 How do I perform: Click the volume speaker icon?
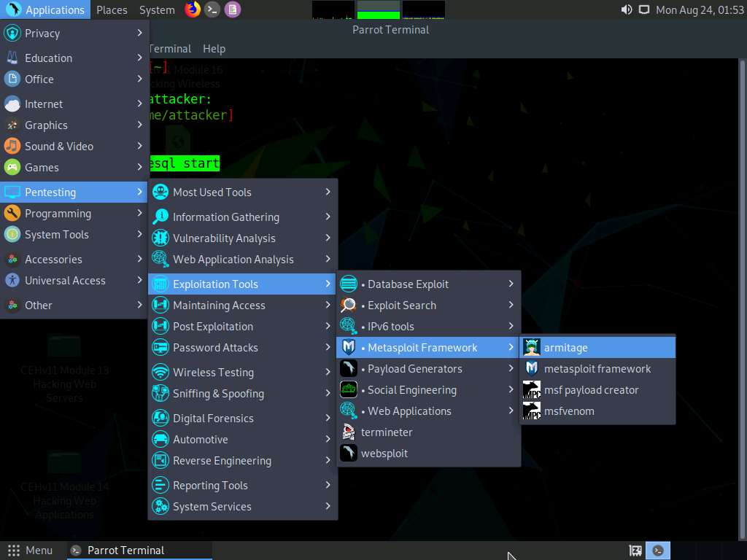pyautogui.click(x=627, y=9)
